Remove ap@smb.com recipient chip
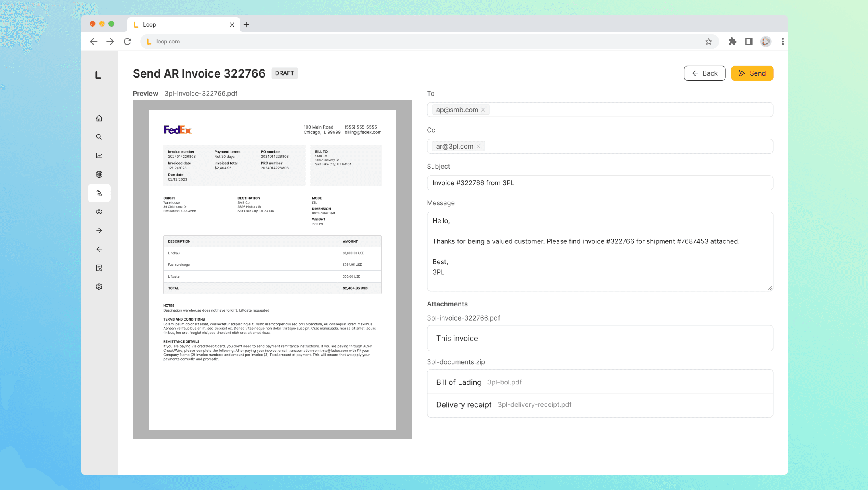868x490 pixels. (x=483, y=110)
